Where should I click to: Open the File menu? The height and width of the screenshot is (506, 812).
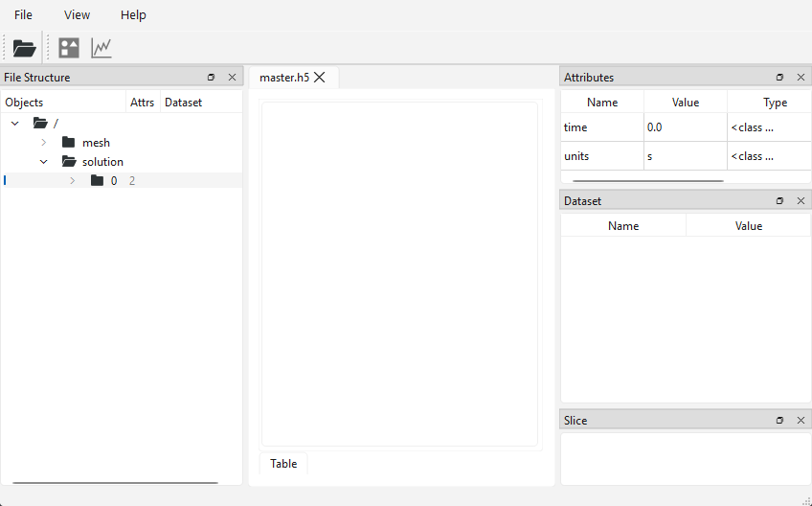tap(23, 15)
